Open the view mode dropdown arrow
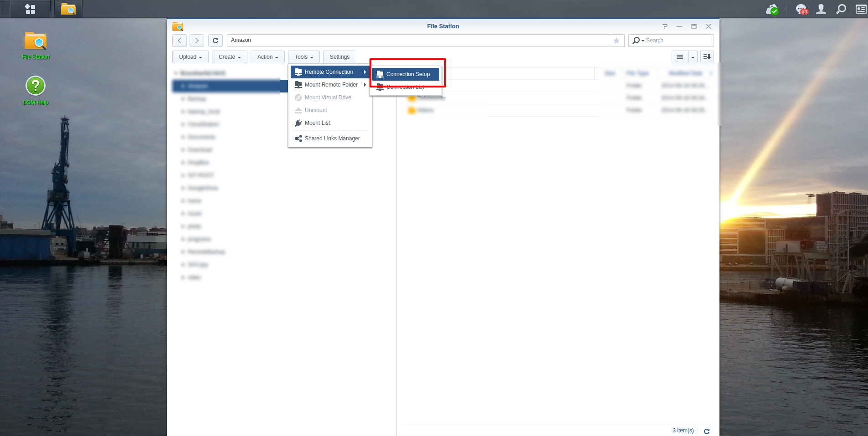The image size is (868, 436). [693, 57]
